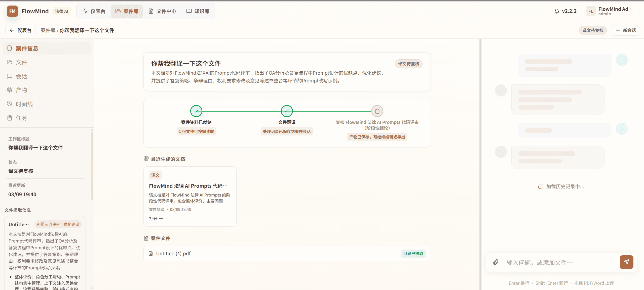Open the 知识库 tab

point(198,11)
